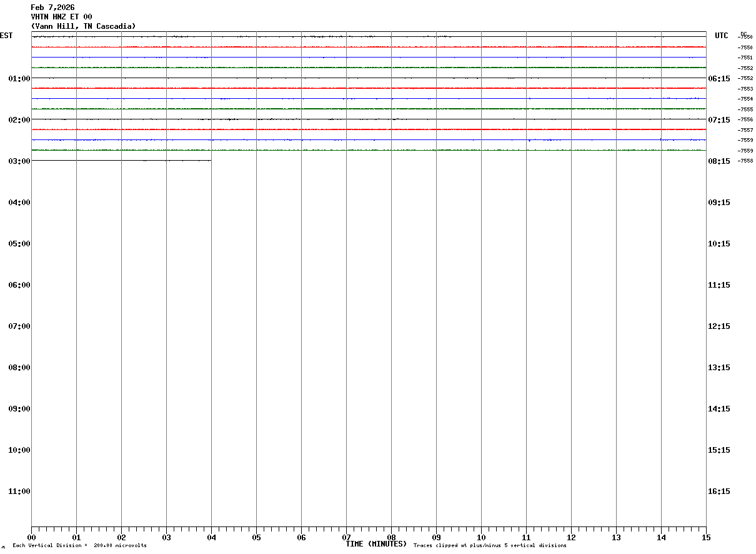The height and width of the screenshot is (554, 756).
Task: Click the TIME (MINUTES) axis title
Action: click(376, 544)
